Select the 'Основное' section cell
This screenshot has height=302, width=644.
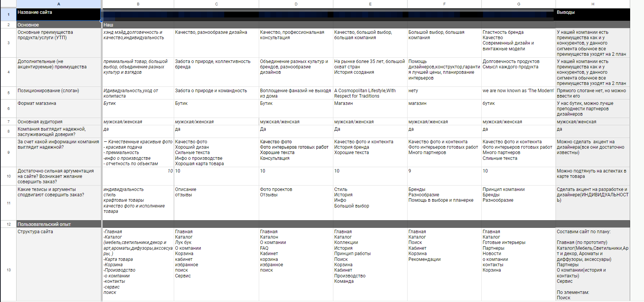(58, 25)
